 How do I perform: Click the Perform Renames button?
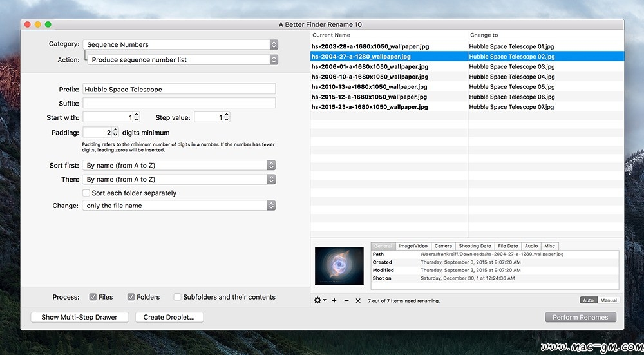point(580,317)
